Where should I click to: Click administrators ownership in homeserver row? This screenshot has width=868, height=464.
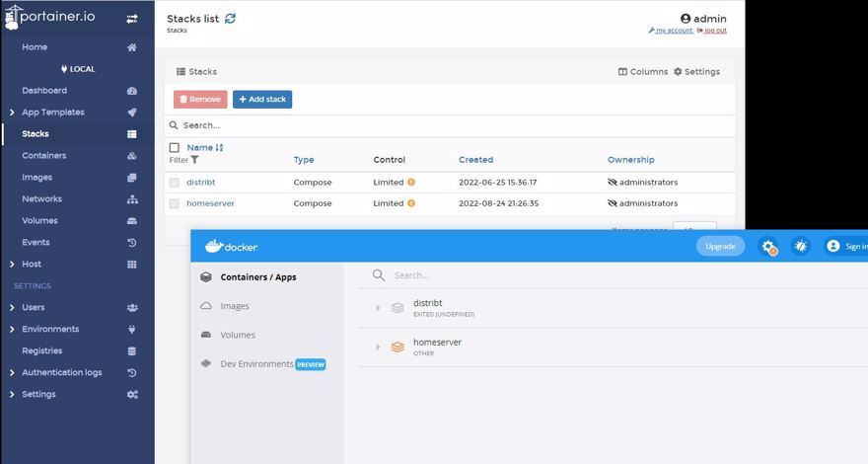pyautogui.click(x=643, y=203)
